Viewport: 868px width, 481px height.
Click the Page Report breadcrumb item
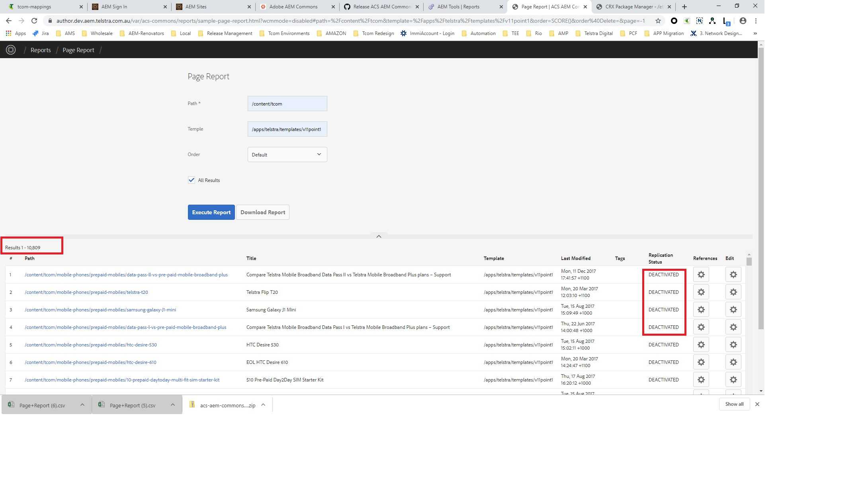tap(78, 50)
